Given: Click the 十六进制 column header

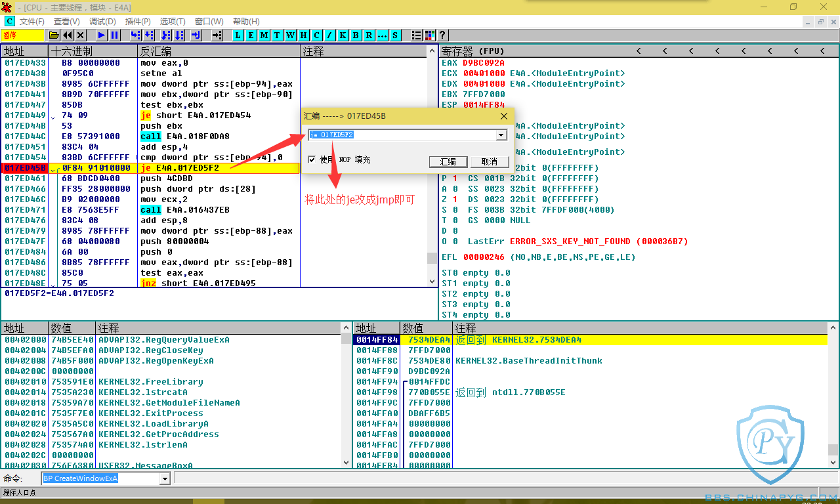Looking at the screenshot, I should [x=93, y=51].
